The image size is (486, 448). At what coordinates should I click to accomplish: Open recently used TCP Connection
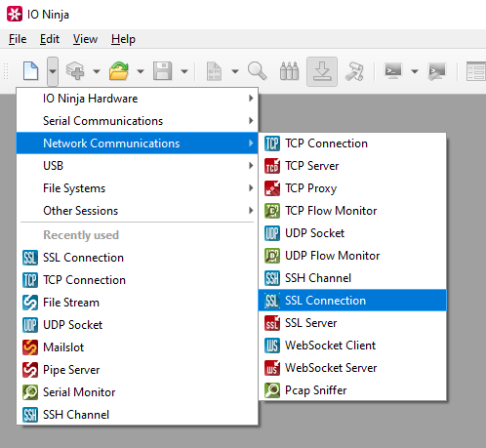click(138, 280)
